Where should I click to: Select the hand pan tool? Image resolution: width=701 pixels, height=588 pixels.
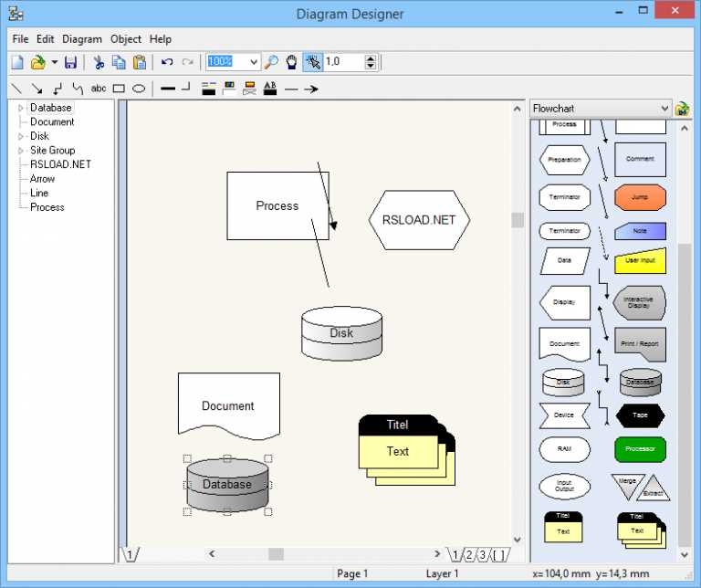tap(291, 62)
